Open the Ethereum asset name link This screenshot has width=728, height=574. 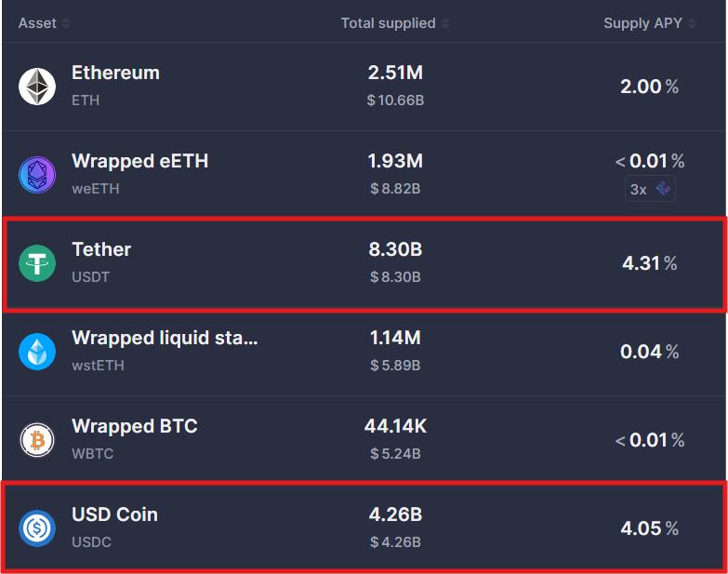tap(115, 73)
